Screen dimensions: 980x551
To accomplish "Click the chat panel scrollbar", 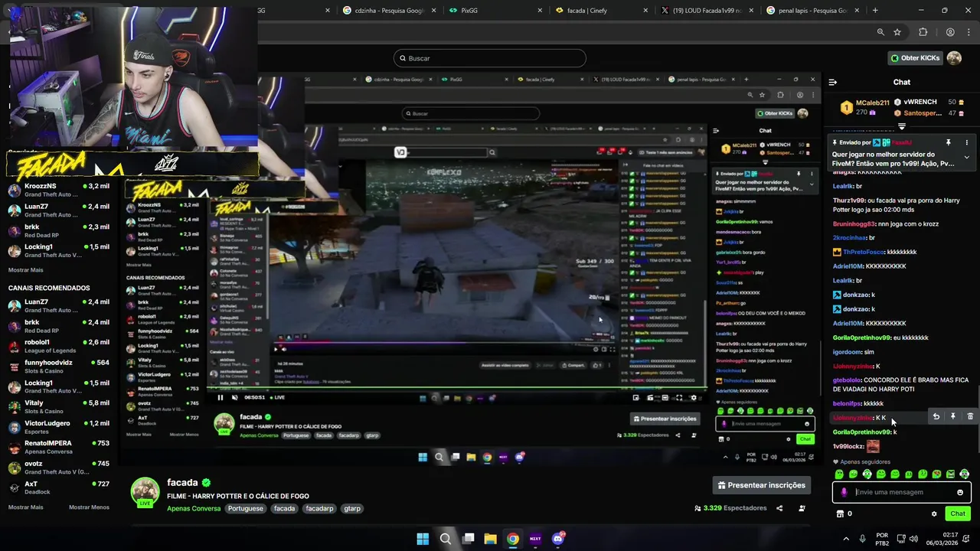I will click(978, 419).
